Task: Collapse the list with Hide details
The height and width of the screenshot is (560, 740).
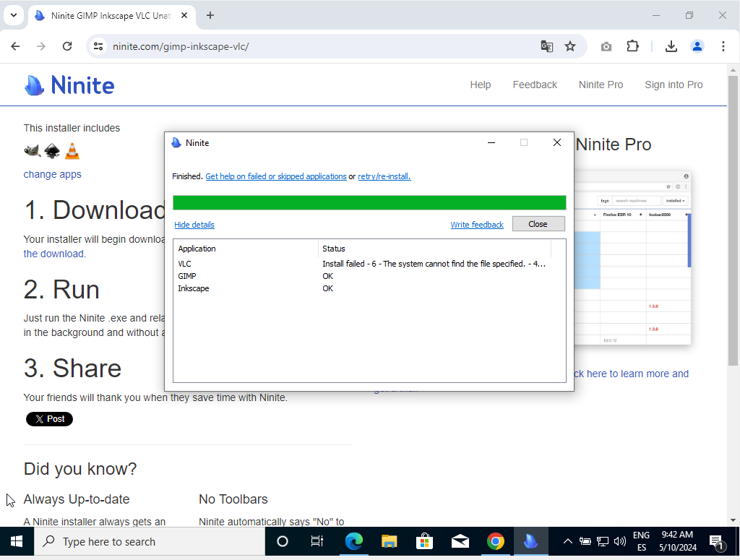Action: pyautogui.click(x=194, y=225)
